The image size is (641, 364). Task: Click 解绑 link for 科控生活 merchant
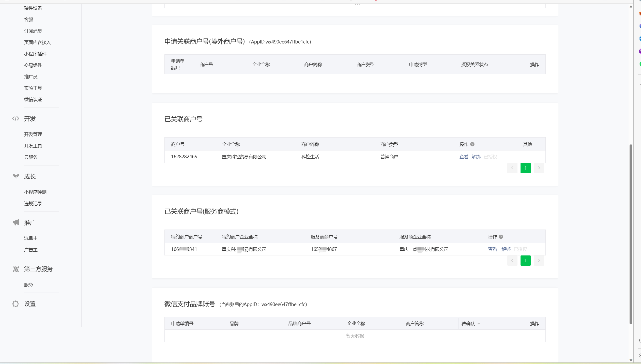pos(476,157)
